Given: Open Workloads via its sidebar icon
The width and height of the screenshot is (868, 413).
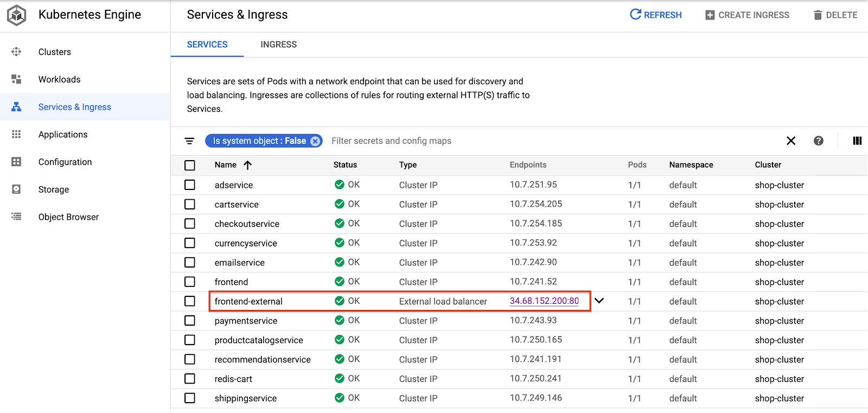Looking at the screenshot, I should (x=16, y=79).
